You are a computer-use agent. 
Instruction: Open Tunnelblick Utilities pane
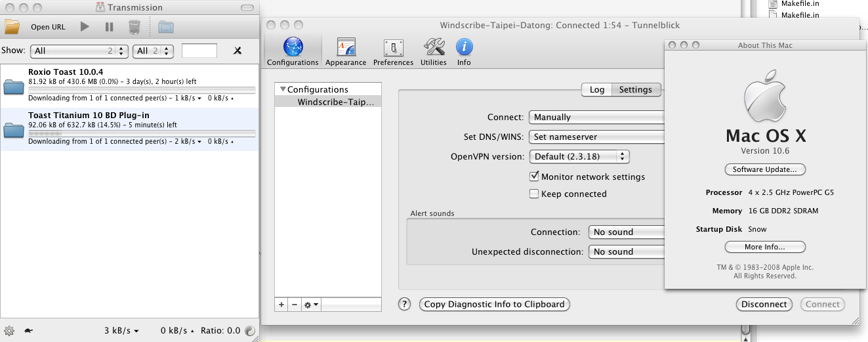(x=434, y=51)
